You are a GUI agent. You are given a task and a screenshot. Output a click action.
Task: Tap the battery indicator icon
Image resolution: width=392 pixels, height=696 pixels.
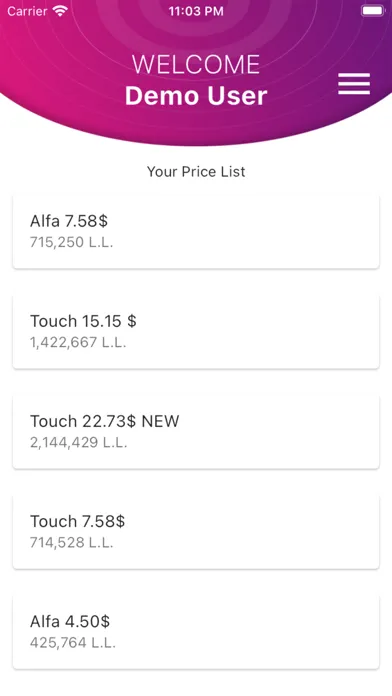pyautogui.click(x=372, y=11)
